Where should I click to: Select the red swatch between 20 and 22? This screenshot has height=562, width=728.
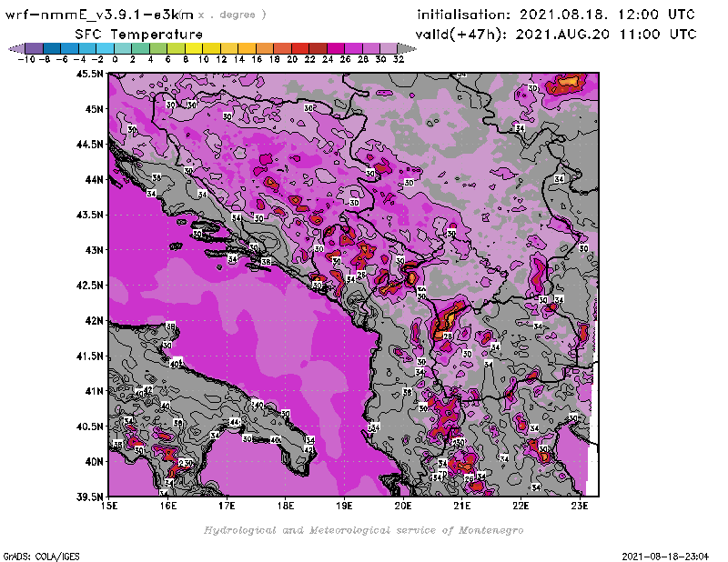(x=300, y=47)
